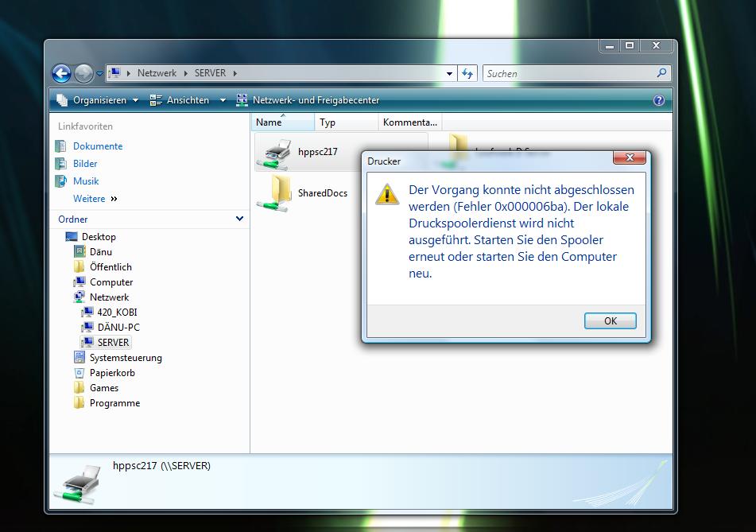756x532 pixels.
Task: Open the SharedDocs shared folder
Action: tap(277, 192)
